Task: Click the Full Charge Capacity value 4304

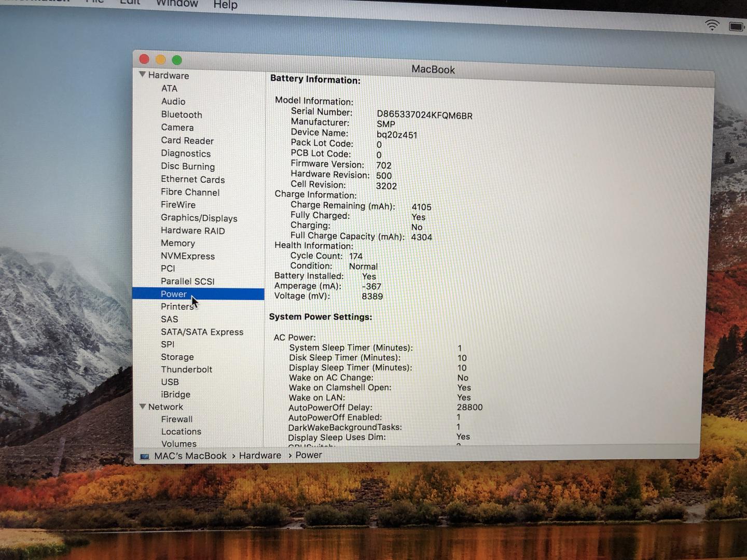Action: click(421, 237)
